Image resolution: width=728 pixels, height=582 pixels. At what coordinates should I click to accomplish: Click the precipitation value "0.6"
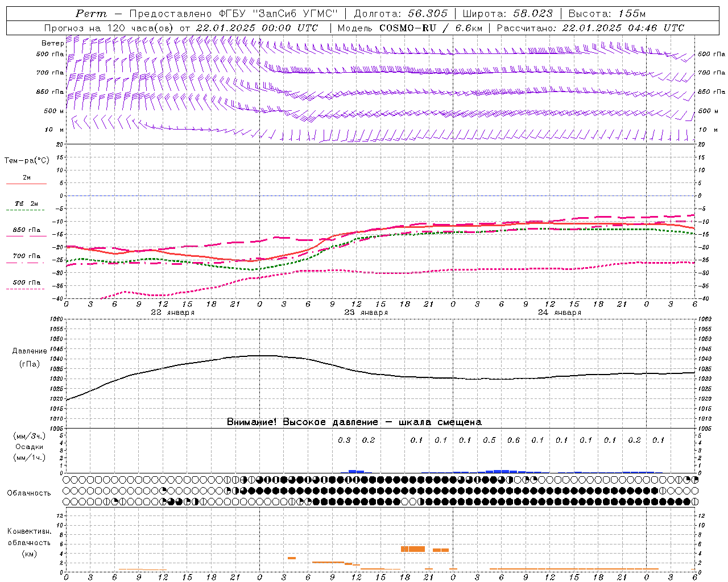coord(514,440)
